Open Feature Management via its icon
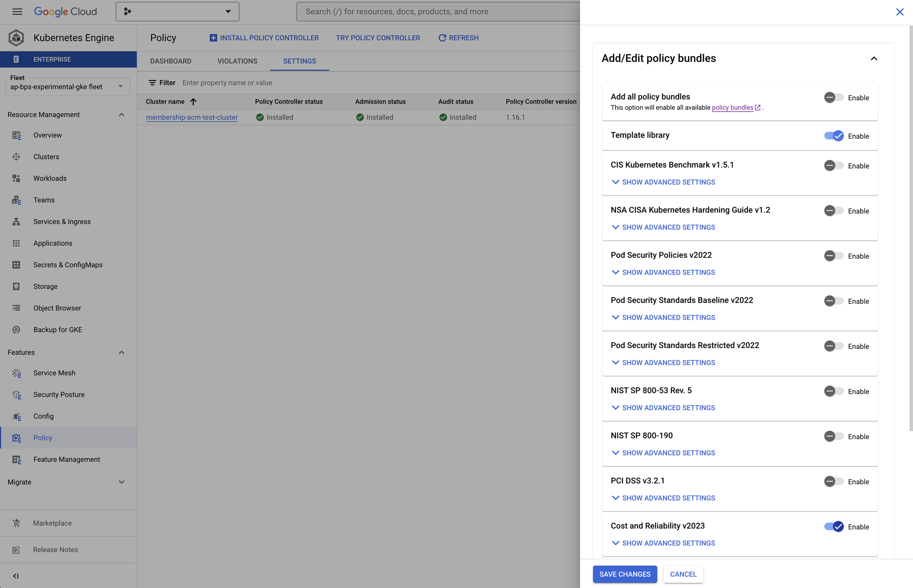The width and height of the screenshot is (913, 588). pos(16,459)
